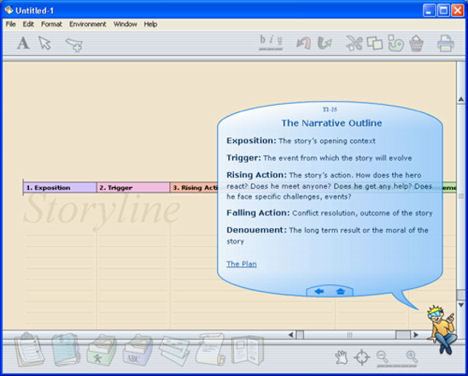Click the printer icon
The width and height of the screenshot is (468, 376).
(446, 43)
